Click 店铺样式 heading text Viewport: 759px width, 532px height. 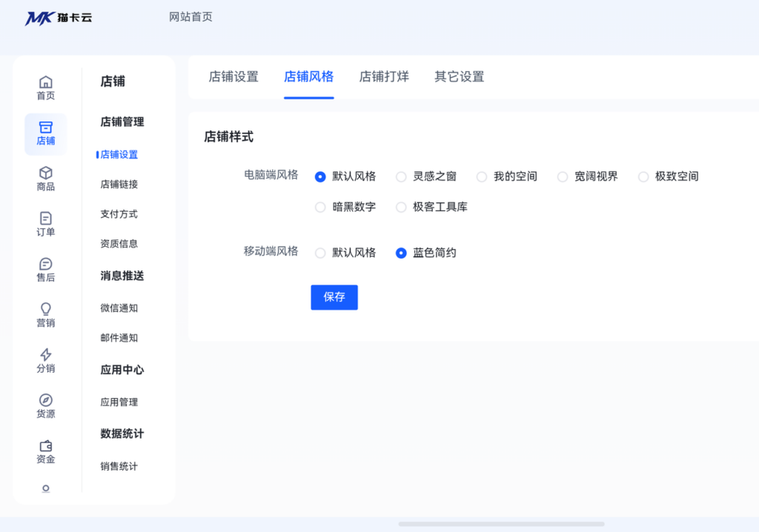228,137
